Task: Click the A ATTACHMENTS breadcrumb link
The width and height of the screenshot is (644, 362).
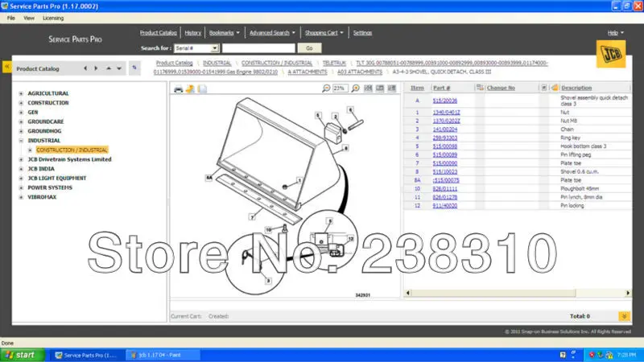Action: 308,72
